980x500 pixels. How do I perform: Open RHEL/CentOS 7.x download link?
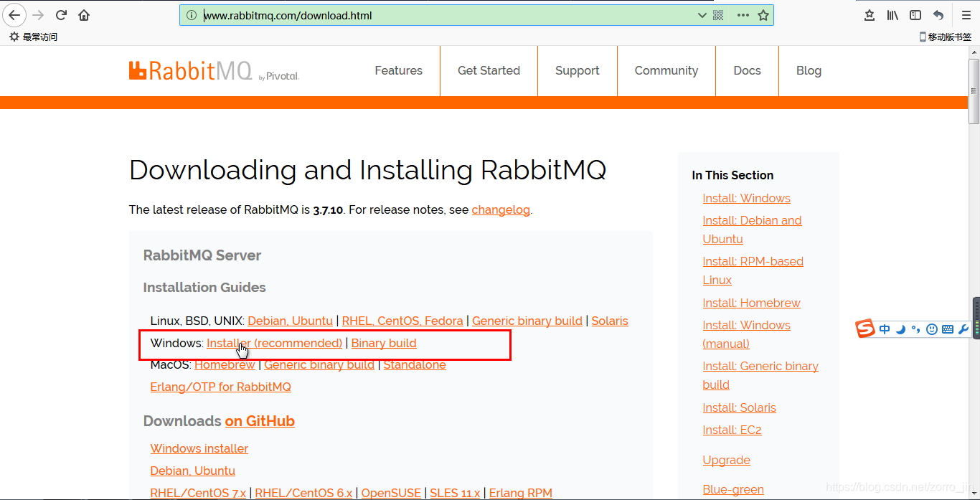[x=198, y=493]
